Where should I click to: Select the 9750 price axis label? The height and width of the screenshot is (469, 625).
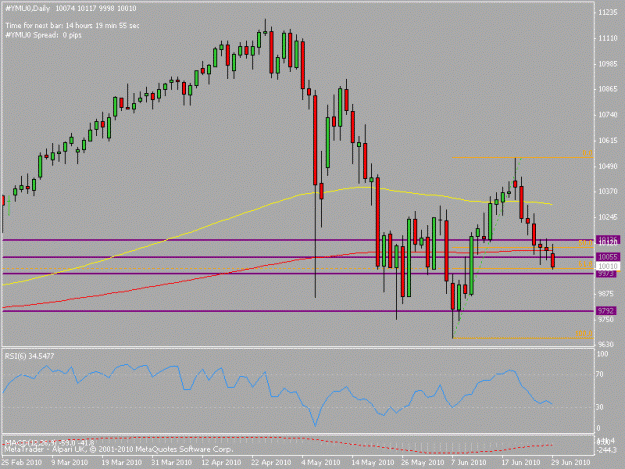[x=607, y=320]
